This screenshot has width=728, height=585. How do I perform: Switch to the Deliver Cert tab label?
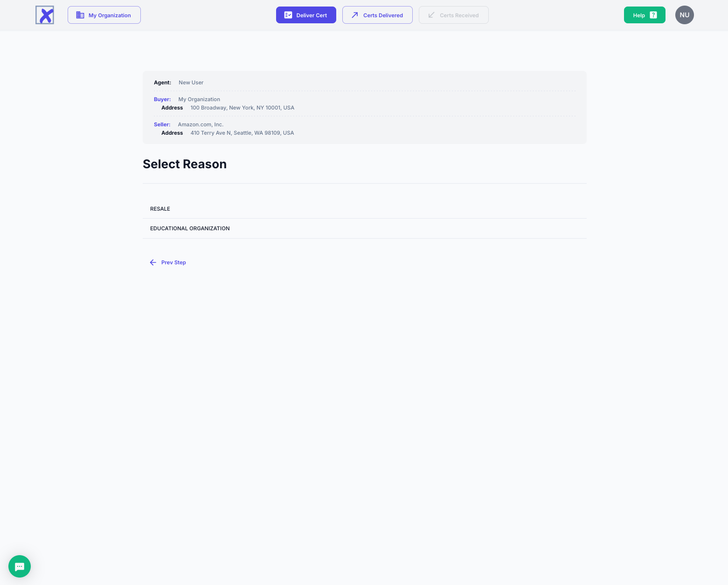[x=312, y=15]
